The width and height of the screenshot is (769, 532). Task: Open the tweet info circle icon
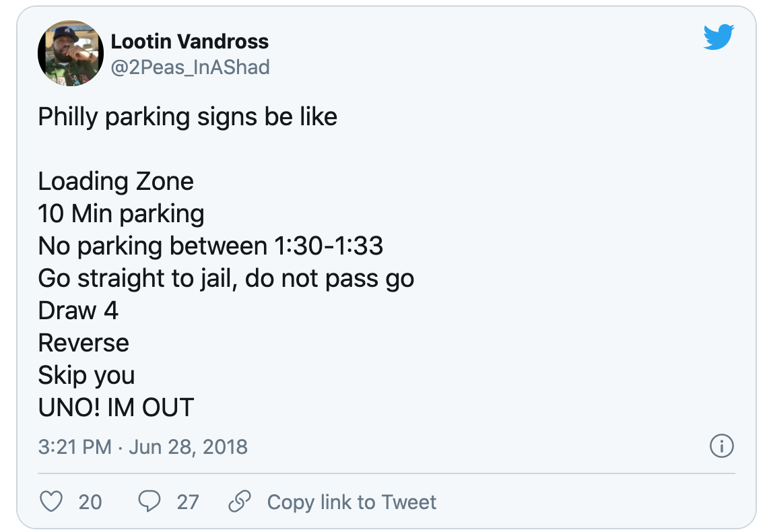point(721,446)
